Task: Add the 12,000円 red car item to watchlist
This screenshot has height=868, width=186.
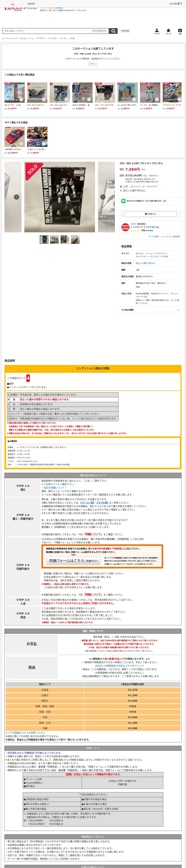Action: click(21, 144)
